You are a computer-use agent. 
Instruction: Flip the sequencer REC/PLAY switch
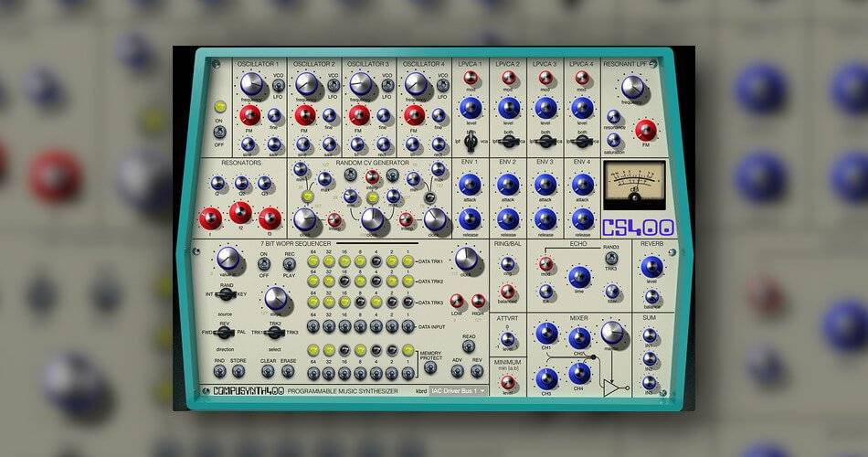coord(289,263)
